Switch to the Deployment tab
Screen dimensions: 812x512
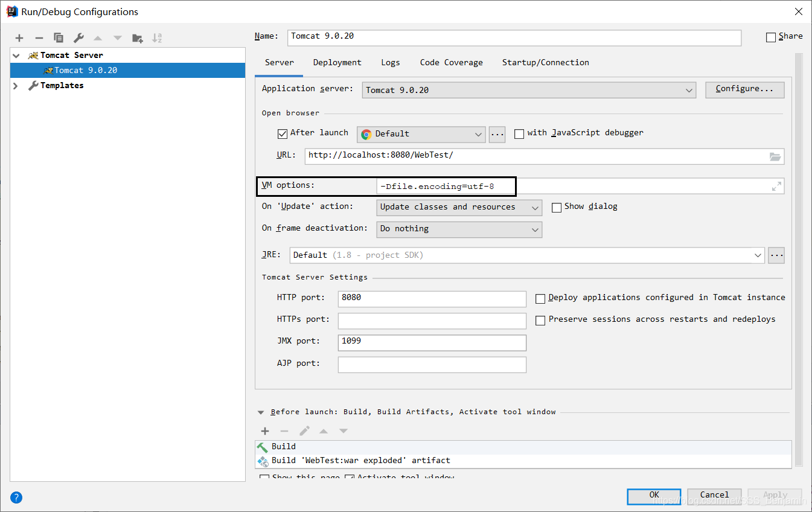click(337, 63)
